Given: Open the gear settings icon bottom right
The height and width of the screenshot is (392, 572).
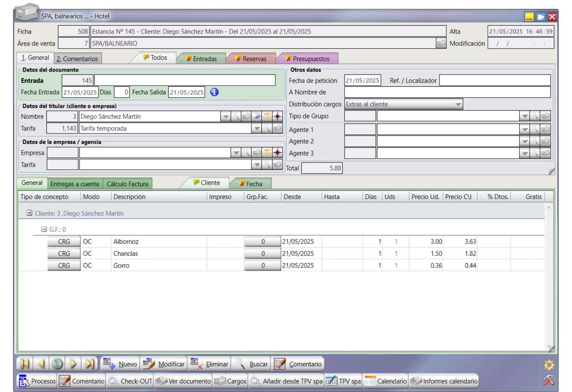Looking at the screenshot, I should click(x=549, y=365).
